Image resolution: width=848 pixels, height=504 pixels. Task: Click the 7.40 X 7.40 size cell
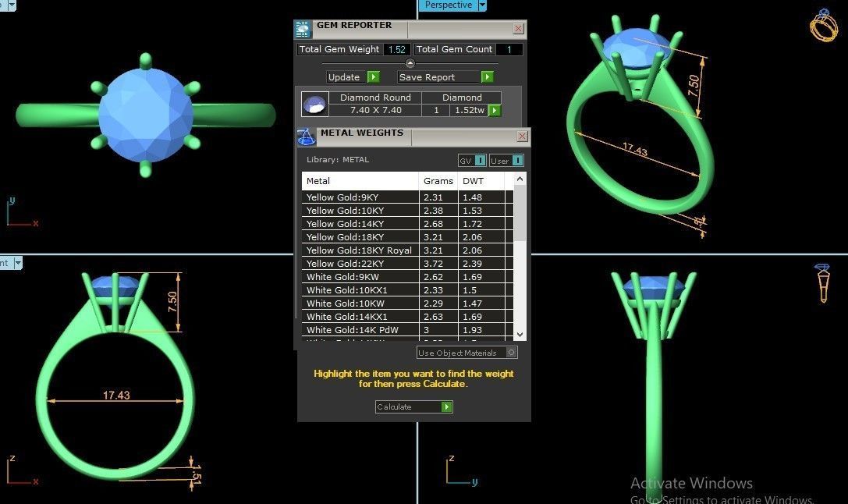[375, 110]
